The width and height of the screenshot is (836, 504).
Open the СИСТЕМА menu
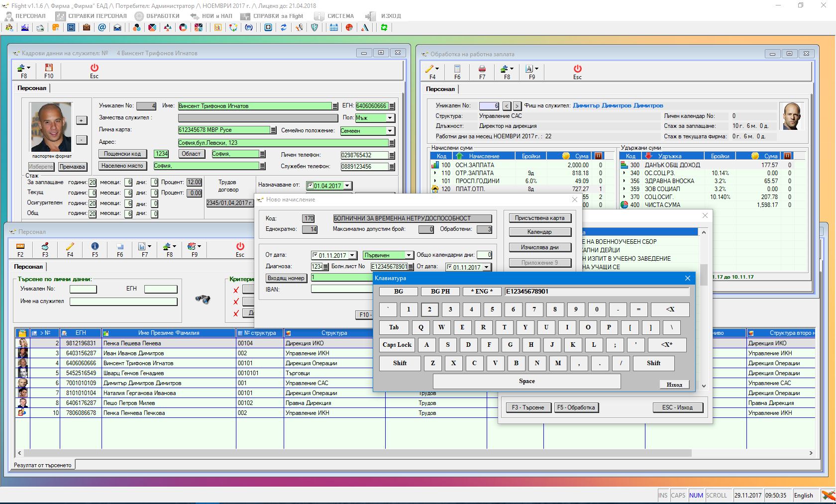(334, 16)
